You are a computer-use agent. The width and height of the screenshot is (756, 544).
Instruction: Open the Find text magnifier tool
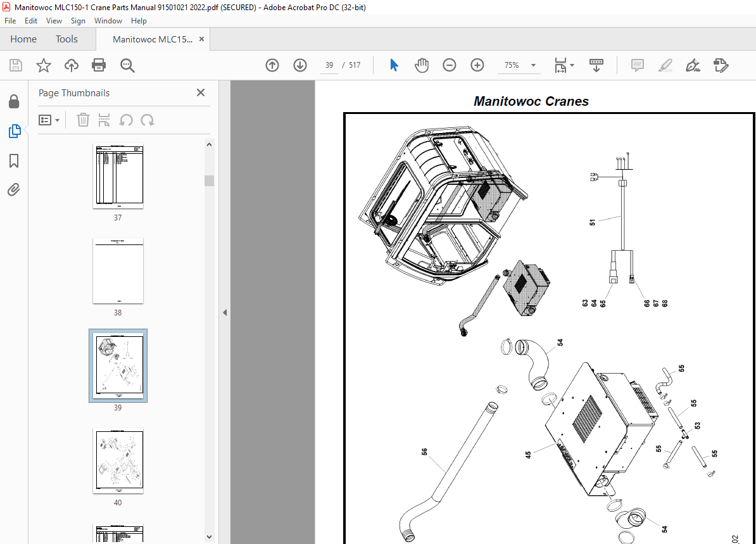tap(127, 65)
